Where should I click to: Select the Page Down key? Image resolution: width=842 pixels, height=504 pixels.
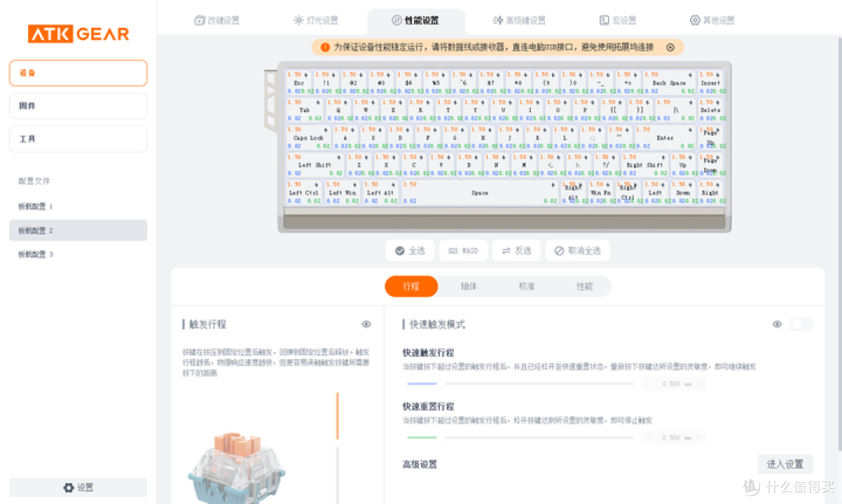pyautogui.click(x=711, y=165)
